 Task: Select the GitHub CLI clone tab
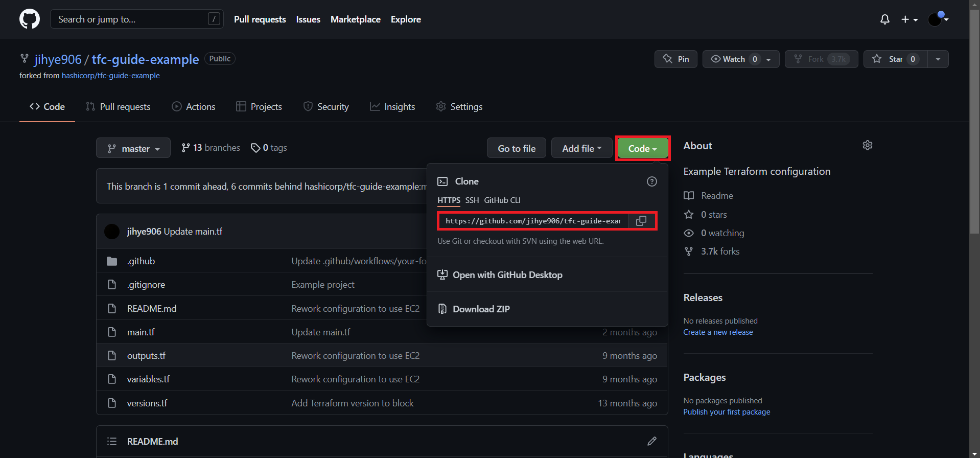coord(502,200)
